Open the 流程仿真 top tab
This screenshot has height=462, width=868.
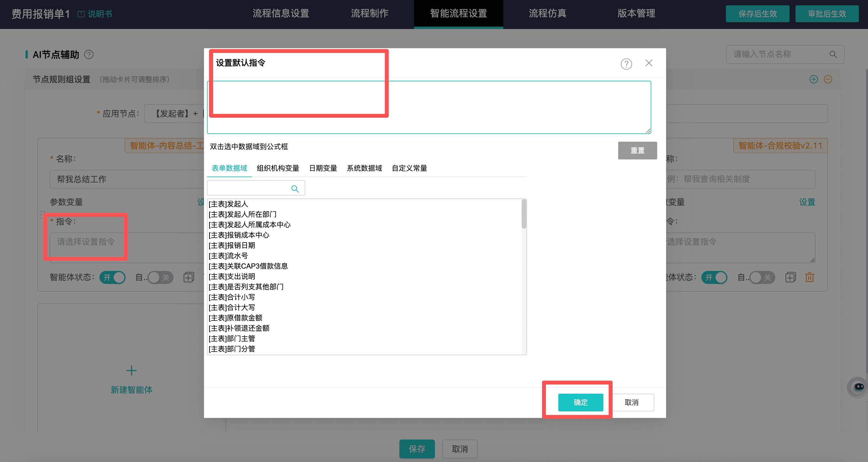tap(548, 14)
